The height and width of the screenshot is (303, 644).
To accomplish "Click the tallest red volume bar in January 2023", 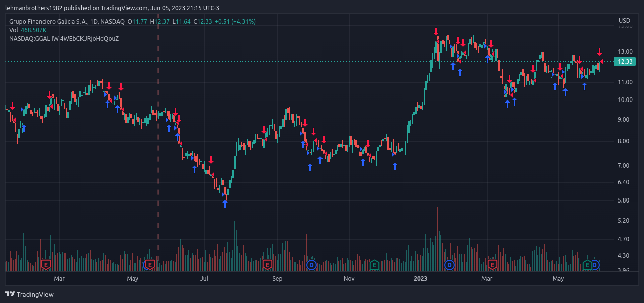I will 437,239.
